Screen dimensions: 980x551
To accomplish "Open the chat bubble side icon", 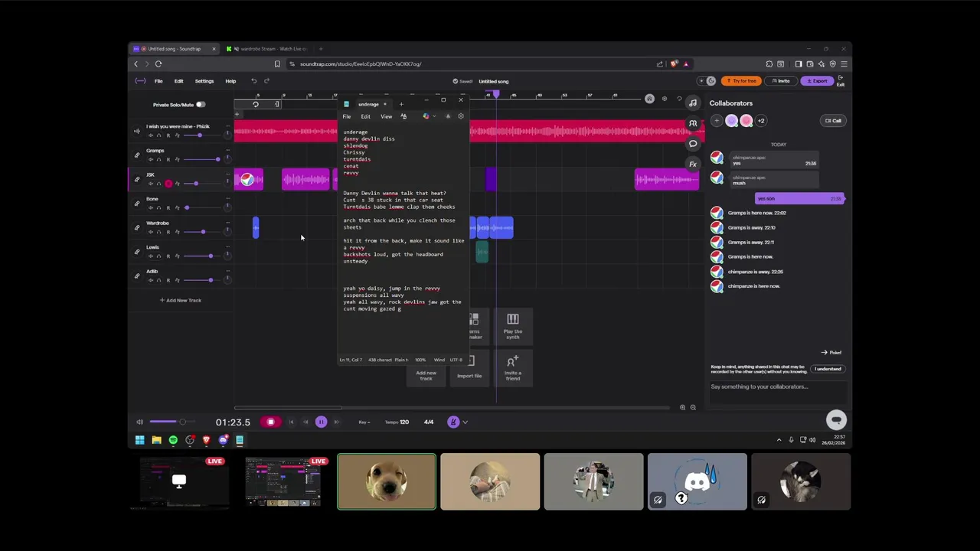I will pos(693,144).
